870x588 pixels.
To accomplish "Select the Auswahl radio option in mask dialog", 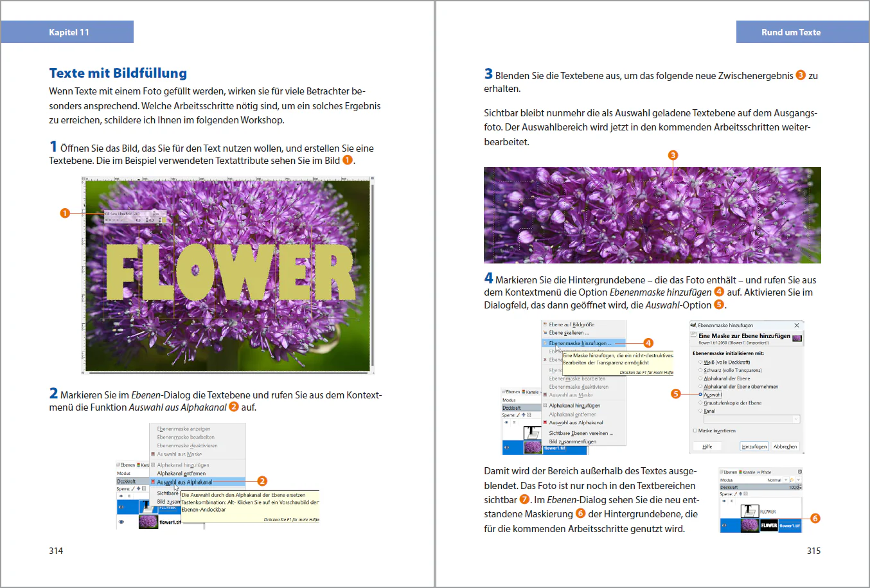I will coord(700,395).
